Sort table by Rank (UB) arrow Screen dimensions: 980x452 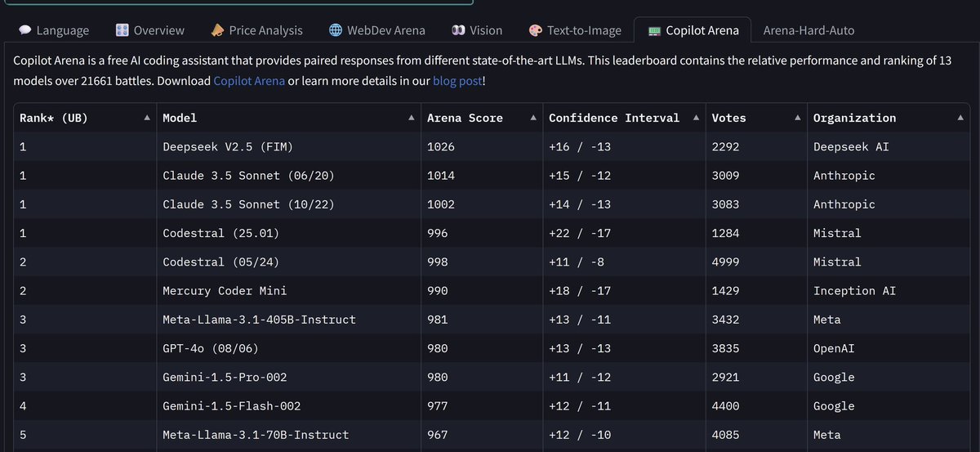pyautogui.click(x=147, y=118)
